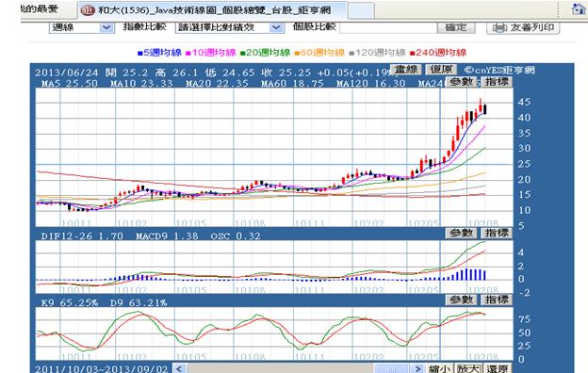
Task: Click the 友善列印 print button
Action: coord(523,27)
